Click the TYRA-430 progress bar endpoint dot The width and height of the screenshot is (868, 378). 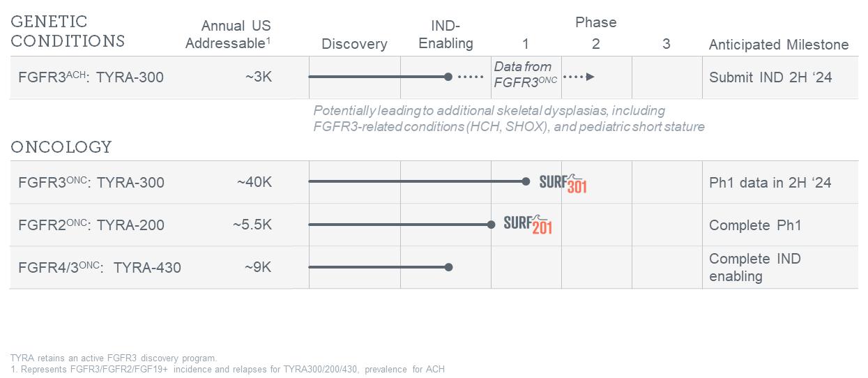coord(449,267)
